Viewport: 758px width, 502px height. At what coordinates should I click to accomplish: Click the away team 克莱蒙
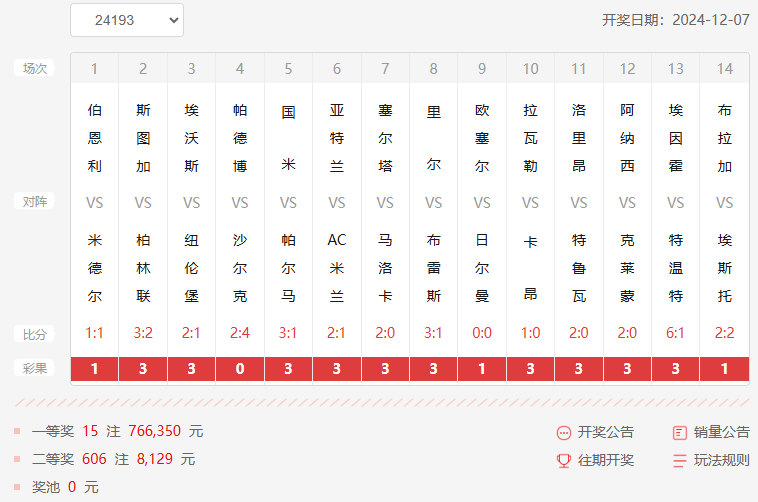click(627, 267)
